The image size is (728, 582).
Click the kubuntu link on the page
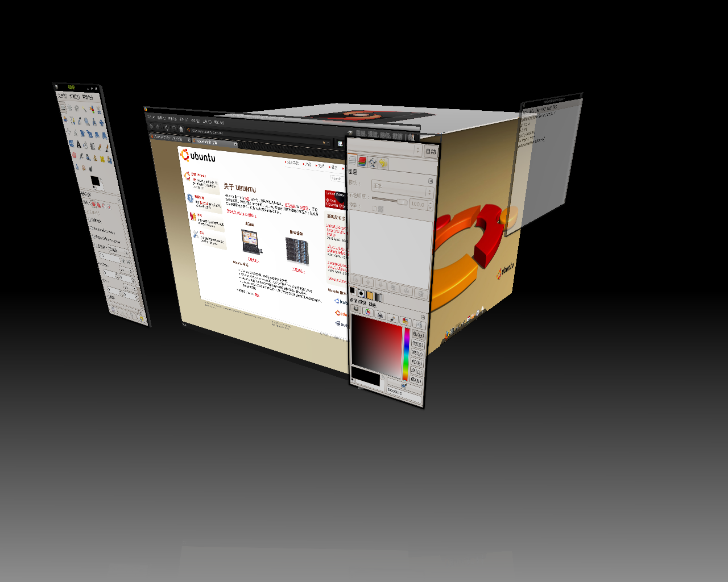tap(341, 302)
